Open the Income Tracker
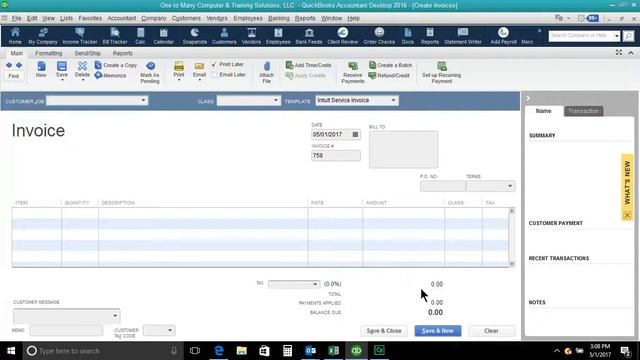Viewport: 640px width, 360px height. coord(80,36)
